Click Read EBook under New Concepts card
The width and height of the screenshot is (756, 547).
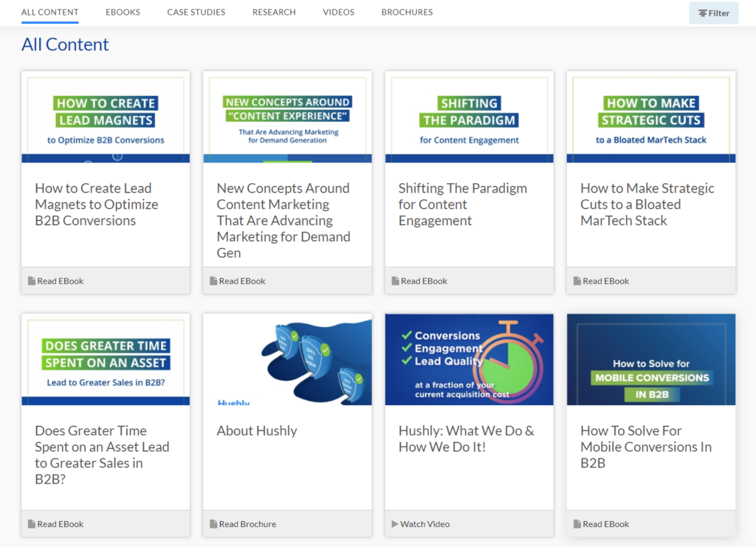click(x=242, y=281)
